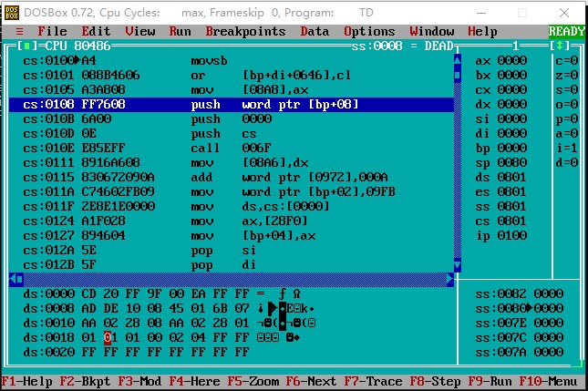Toggle the zero flag z=0
The height and width of the screenshot is (391, 588).
point(567,75)
